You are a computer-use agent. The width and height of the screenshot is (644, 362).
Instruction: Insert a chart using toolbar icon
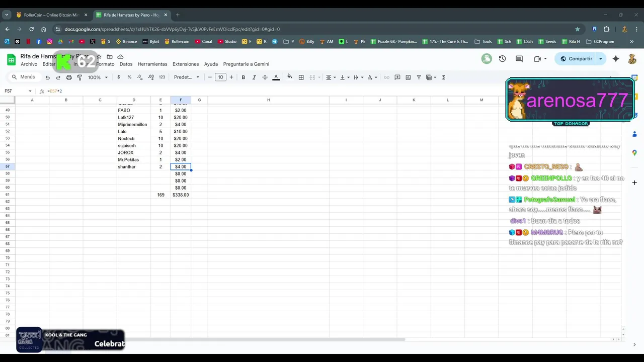[408, 77]
